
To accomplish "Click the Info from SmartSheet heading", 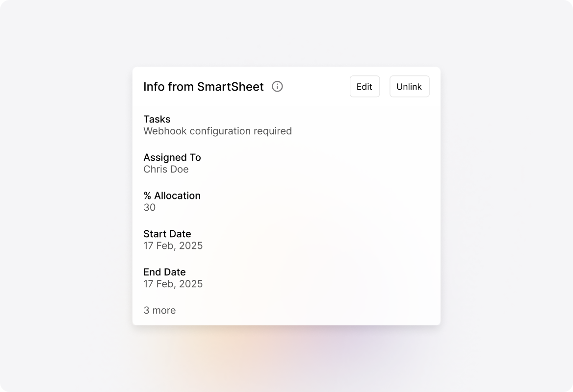I will tap(204, 86).
